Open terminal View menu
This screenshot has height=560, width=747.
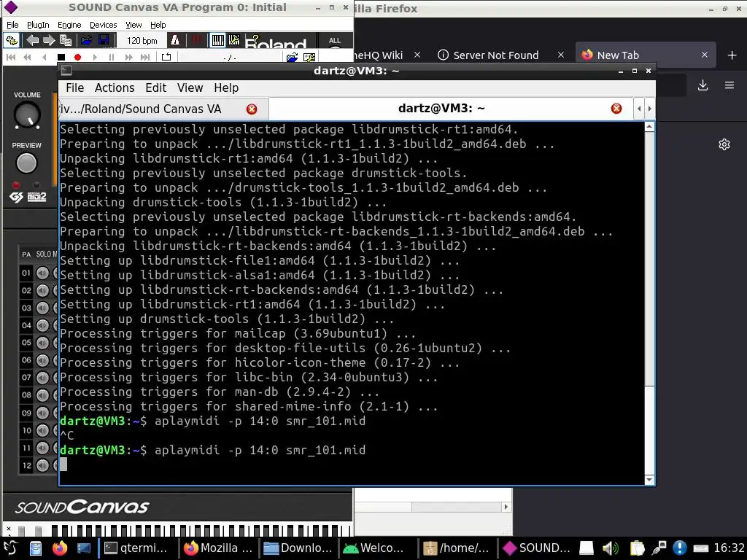(190, 87)
